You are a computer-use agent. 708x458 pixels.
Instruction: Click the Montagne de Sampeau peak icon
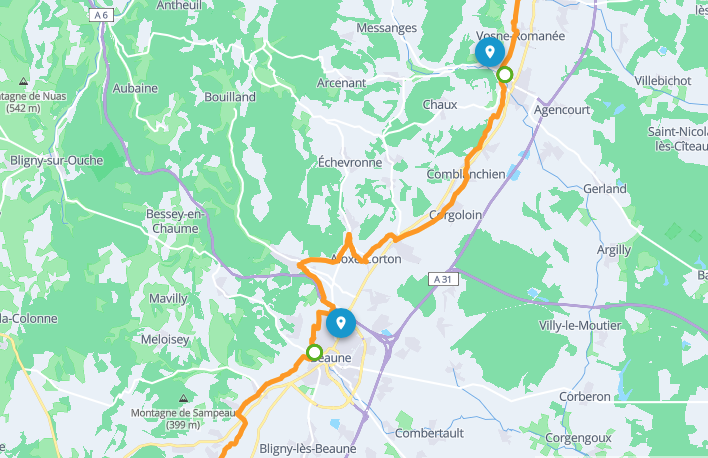[183, 398]
